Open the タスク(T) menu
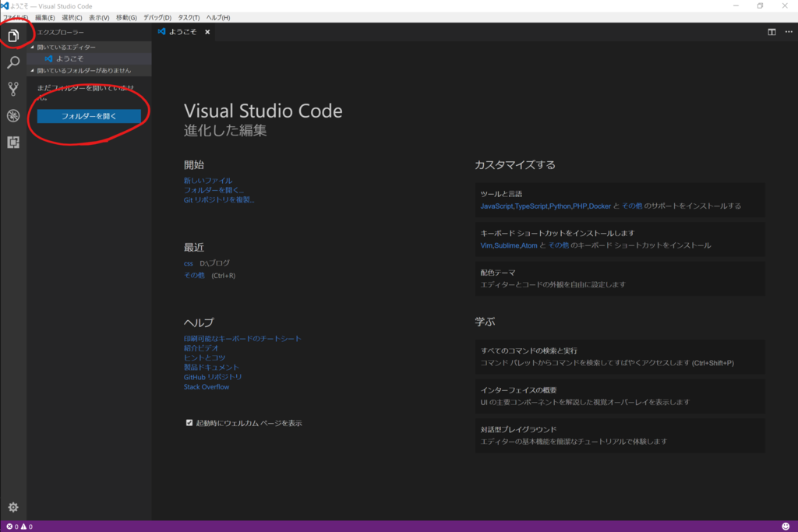The height and width of the screenshot is (532, 798). click(x=189, y=17)
